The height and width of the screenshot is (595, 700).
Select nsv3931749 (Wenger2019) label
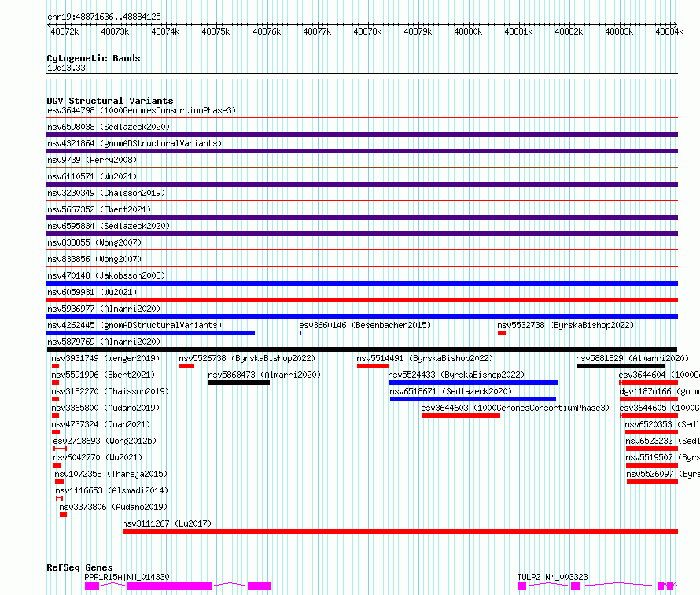[105, 358]
